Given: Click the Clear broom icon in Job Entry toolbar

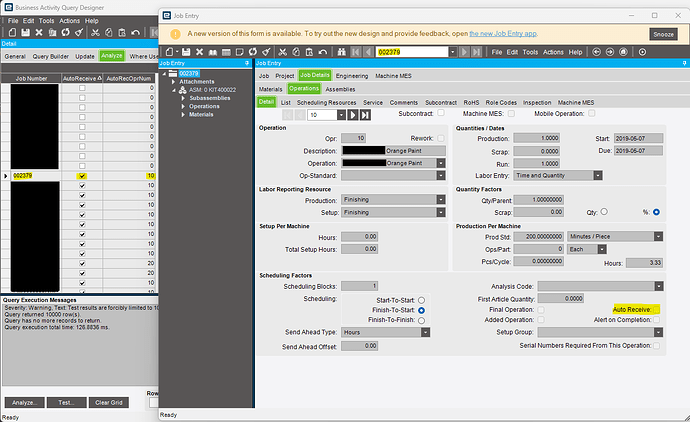Looking at the screenshot, I should click(266, 52).
